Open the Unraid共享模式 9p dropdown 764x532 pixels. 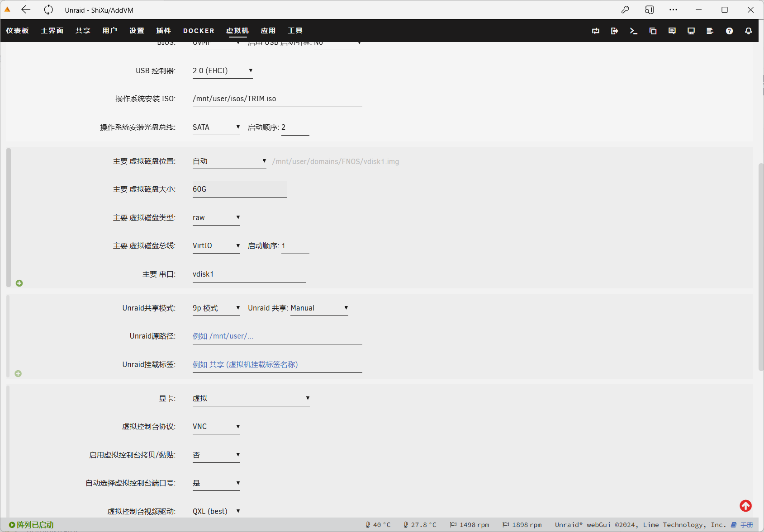(x=216, y=308)
